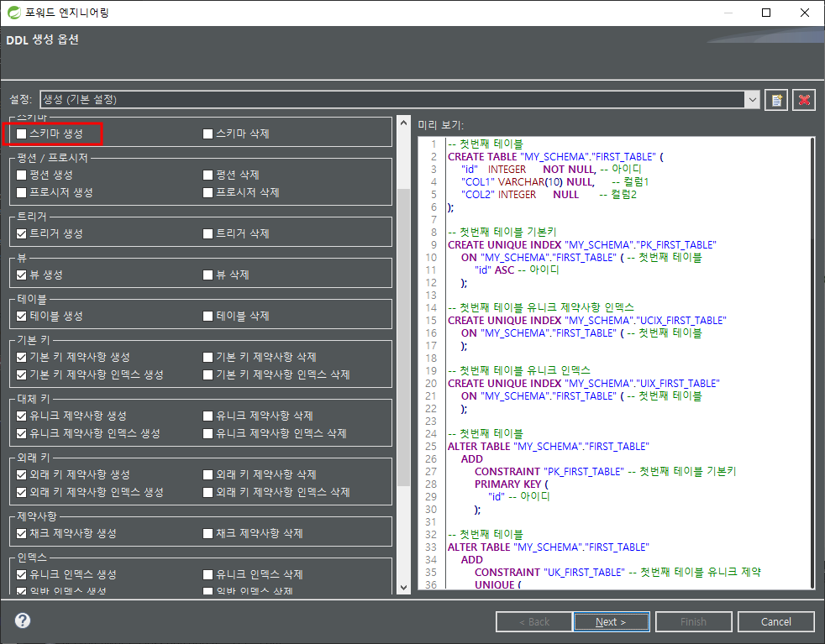Enable 테이블 삭제 checkbox
Viewport: 825px width, 644px height.
coord(208,316)
